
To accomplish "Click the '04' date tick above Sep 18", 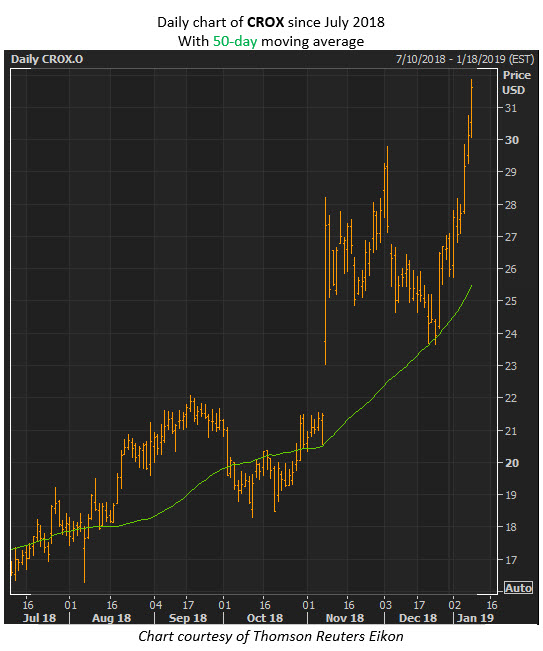I will click(x=156, y=605).
